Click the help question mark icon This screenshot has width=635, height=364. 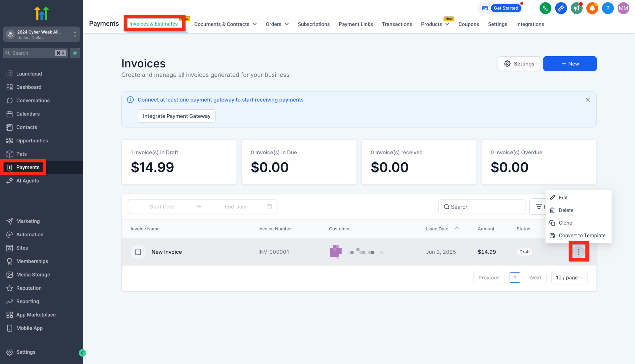click(608, 8)
